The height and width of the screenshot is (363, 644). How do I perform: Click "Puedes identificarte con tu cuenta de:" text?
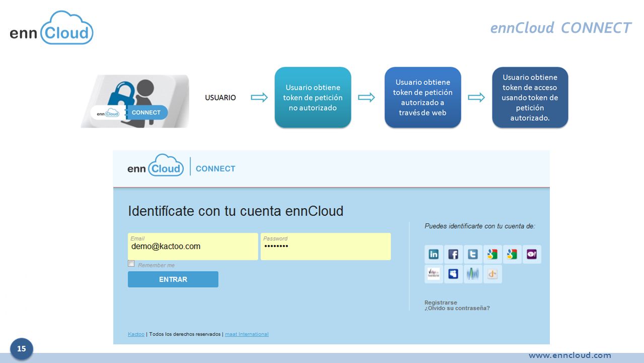point(480,226)
